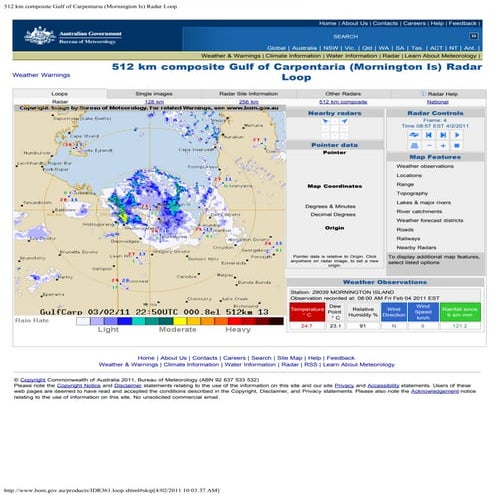Increase loop speed with plus icon

[x=443, y=146]
